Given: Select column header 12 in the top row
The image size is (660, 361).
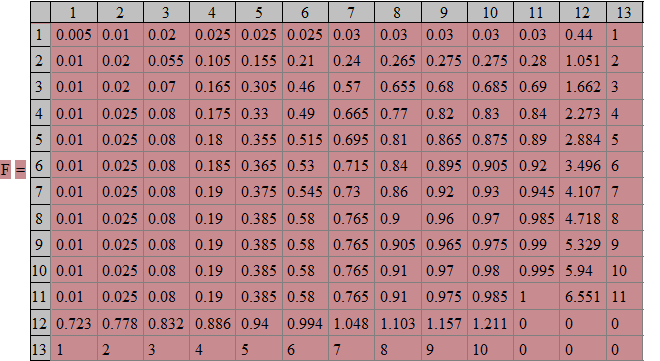Looking at the screenshot, I should pos(583,12).
